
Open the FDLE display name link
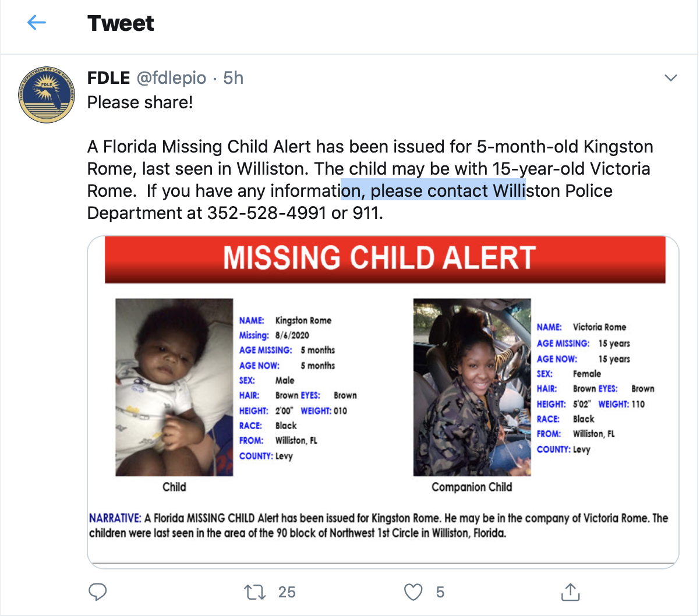[108, 78]
